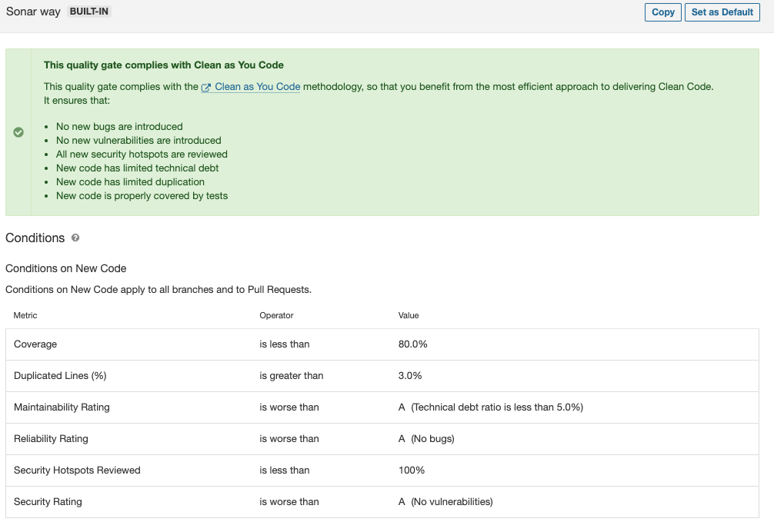Select the Security Rating metric
774x532 pixels.
point(48,502)
